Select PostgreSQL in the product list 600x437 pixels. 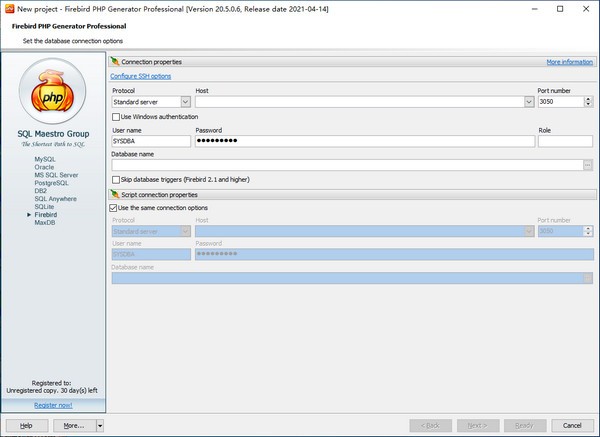(51, 183)
